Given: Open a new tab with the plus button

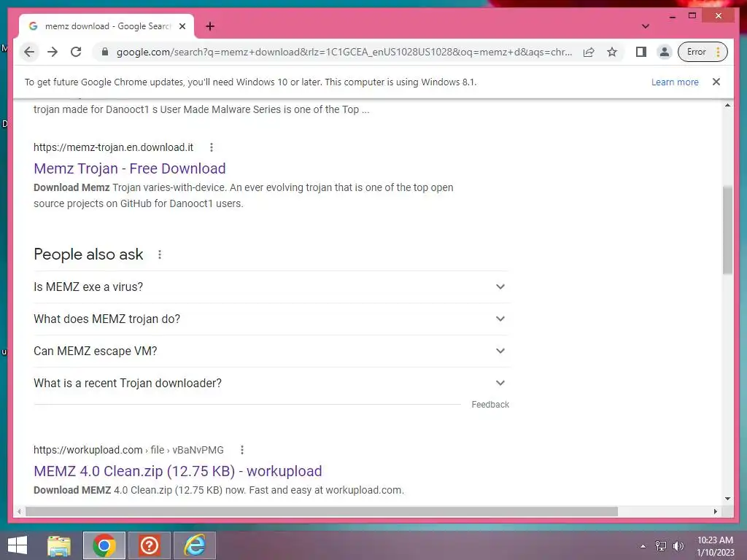Looking at the screenshot, I should tap(210, 26).
